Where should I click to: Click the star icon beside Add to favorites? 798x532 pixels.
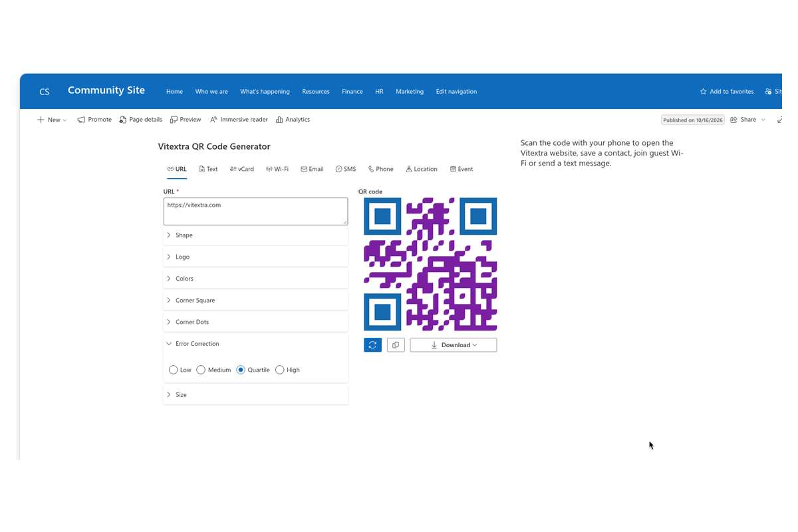coord(704,92)
